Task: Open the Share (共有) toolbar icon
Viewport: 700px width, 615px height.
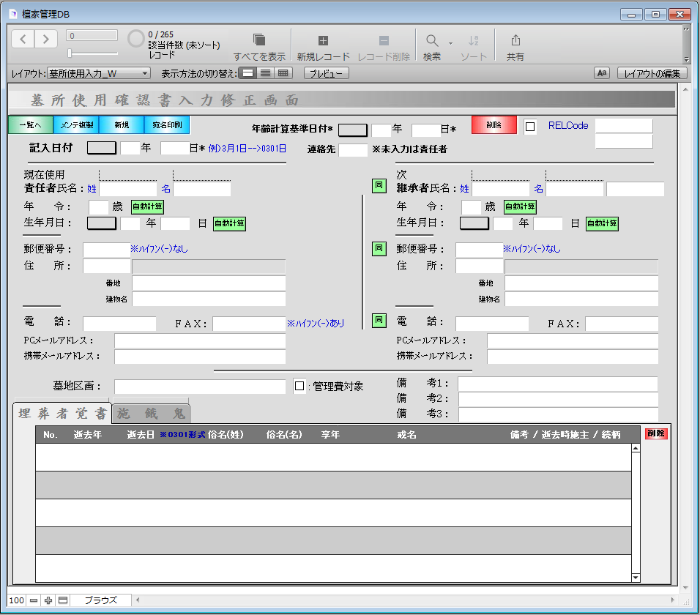Action: (x=515, y=40)
